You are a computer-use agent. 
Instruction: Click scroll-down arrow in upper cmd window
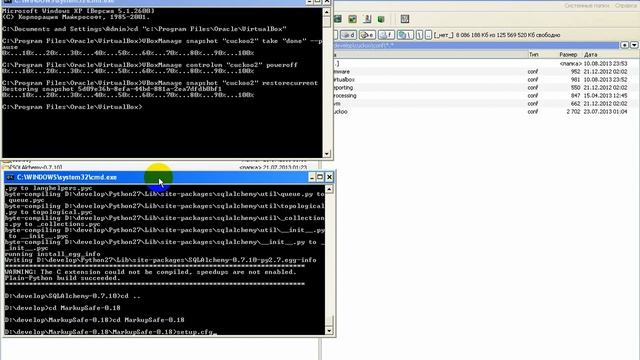point(327,153)
